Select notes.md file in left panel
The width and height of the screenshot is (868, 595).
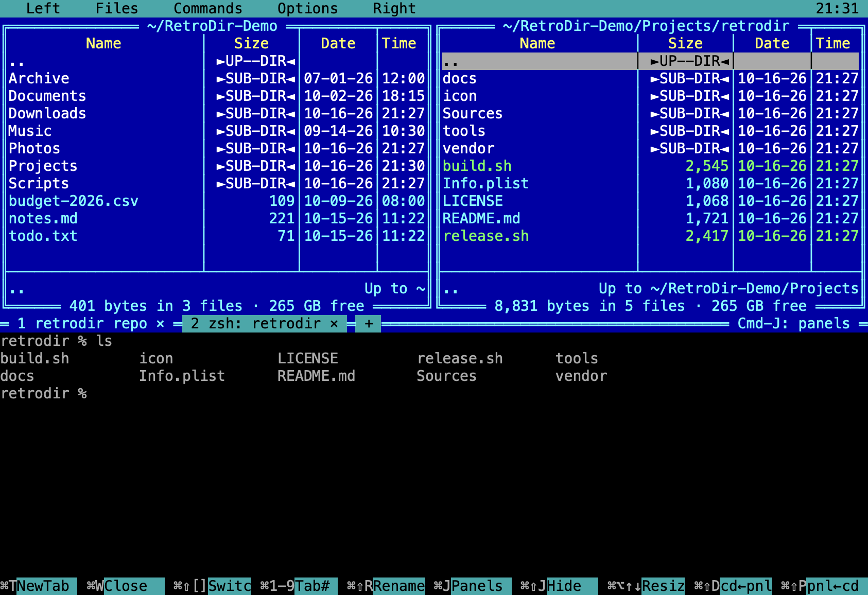point(217,218)
